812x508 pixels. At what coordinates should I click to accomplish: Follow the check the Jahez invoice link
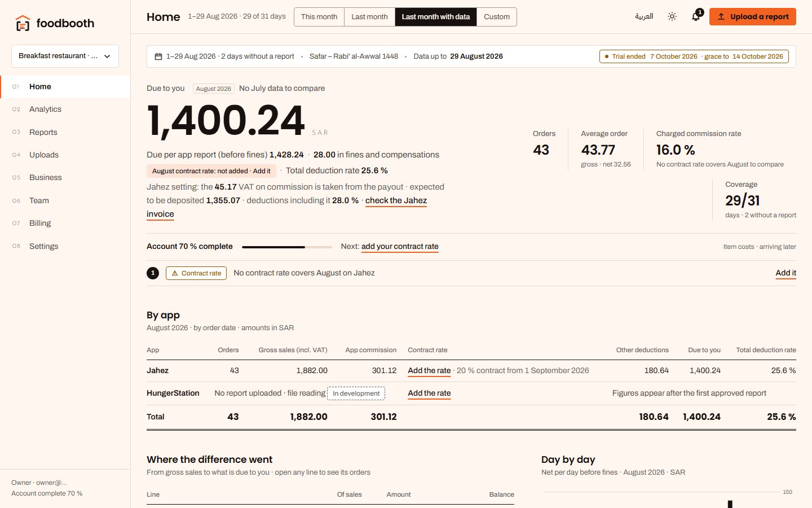(x=396, y=200)
